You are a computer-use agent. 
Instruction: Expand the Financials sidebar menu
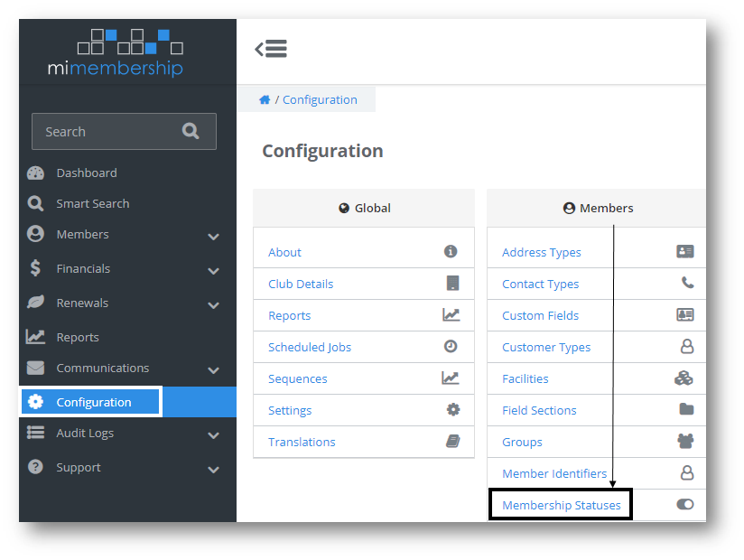(214, 269)
